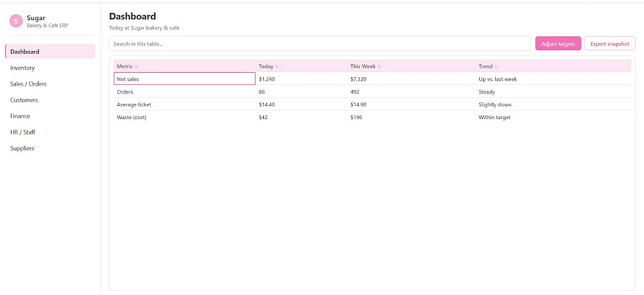Select the Net sales metric cell
644x295 pixels.
184,79
